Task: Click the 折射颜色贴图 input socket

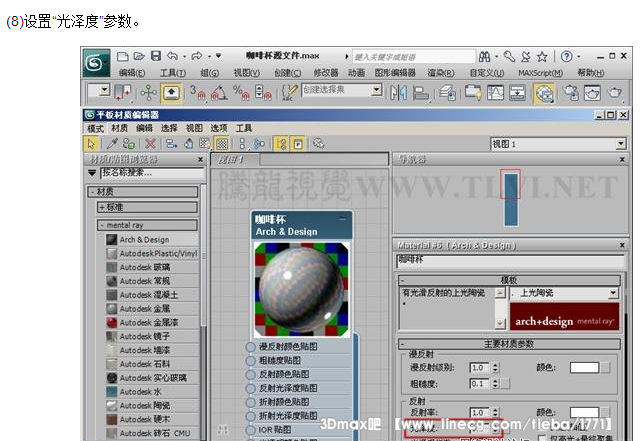Action: [251, 403]
